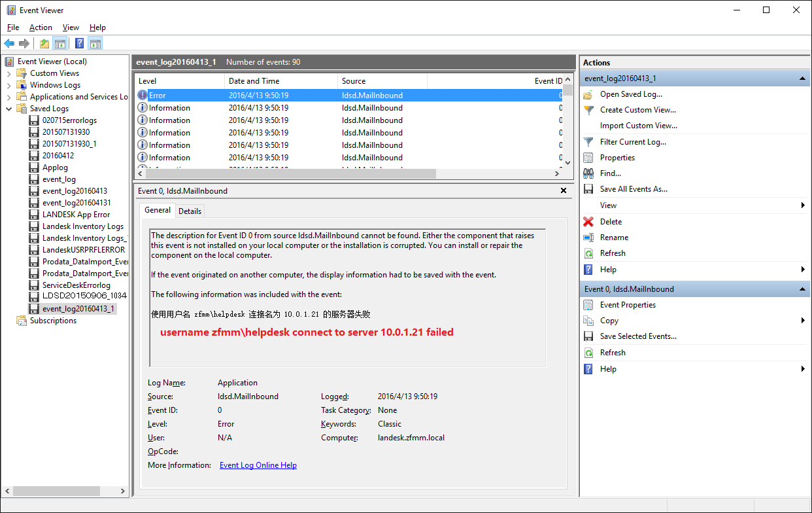Viewport: 812px width, 513px height.
Task: Click the Save All Events As icon
Action: tap(588, 189)
